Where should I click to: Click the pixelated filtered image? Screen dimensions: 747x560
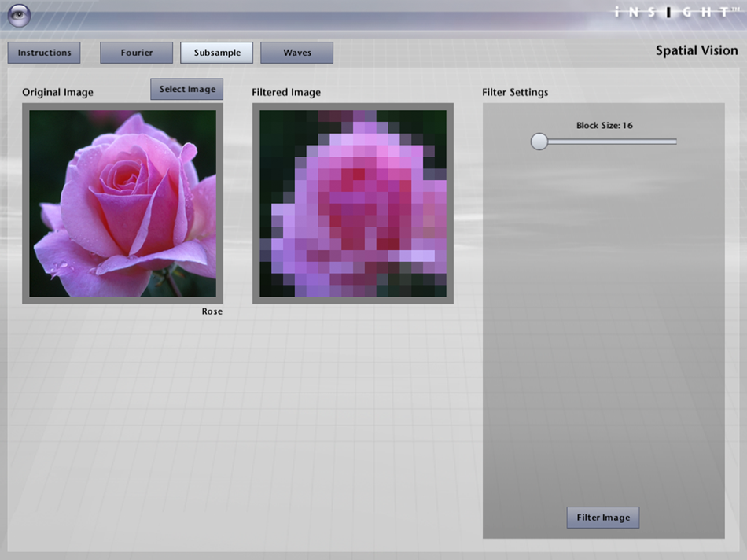pyautogui.click(x=353, y=204)
